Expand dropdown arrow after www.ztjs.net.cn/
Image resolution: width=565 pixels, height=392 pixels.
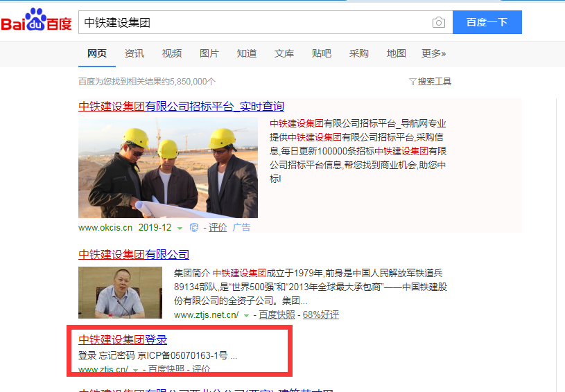click(247, 316)
